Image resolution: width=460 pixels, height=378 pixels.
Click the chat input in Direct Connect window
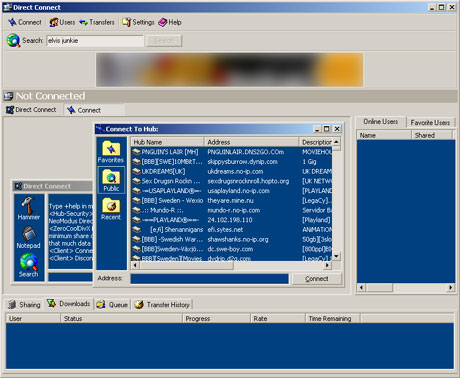point(70,277)
